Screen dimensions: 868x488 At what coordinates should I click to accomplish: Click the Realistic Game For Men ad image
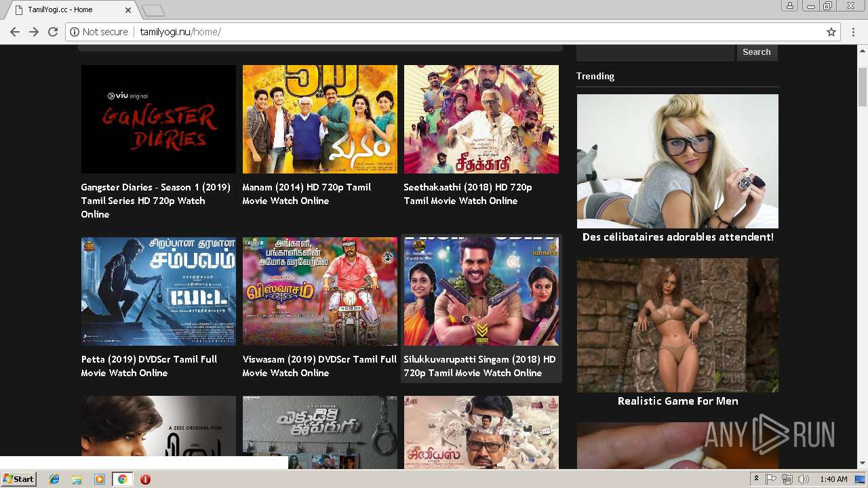coord(677,325)
